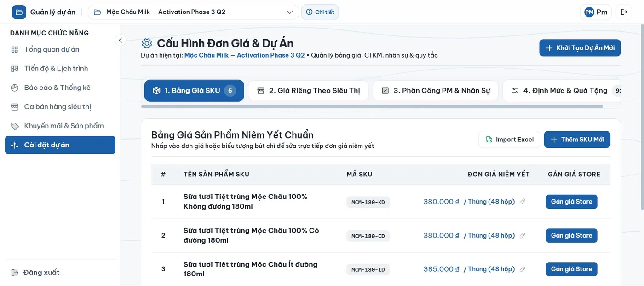Click the project name link Mộc Châu Milk
The image size is (644, 286).
coord(244,55)
